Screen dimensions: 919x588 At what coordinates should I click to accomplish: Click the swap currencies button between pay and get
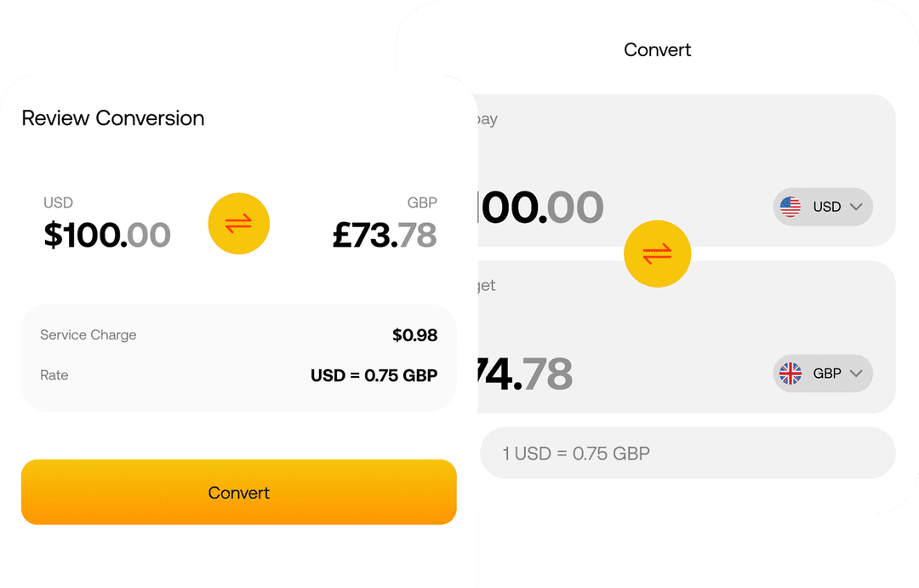click(x=657, y=254)
